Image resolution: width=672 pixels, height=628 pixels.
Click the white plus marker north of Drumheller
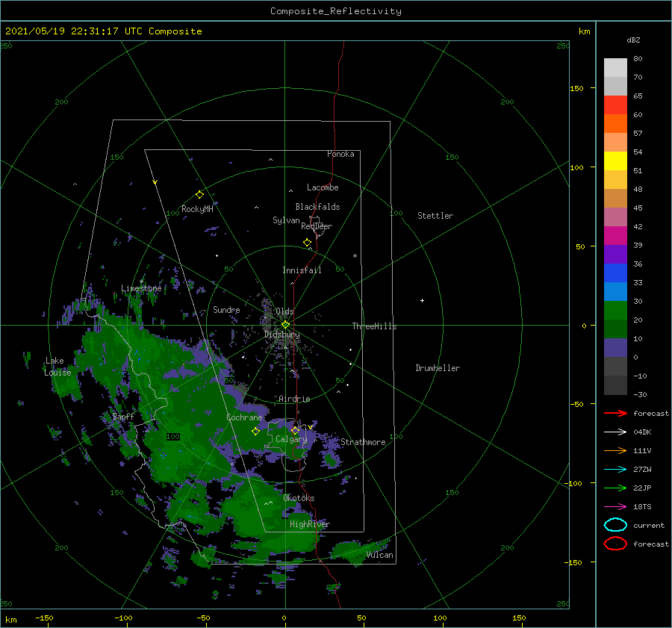pos(422,300)
